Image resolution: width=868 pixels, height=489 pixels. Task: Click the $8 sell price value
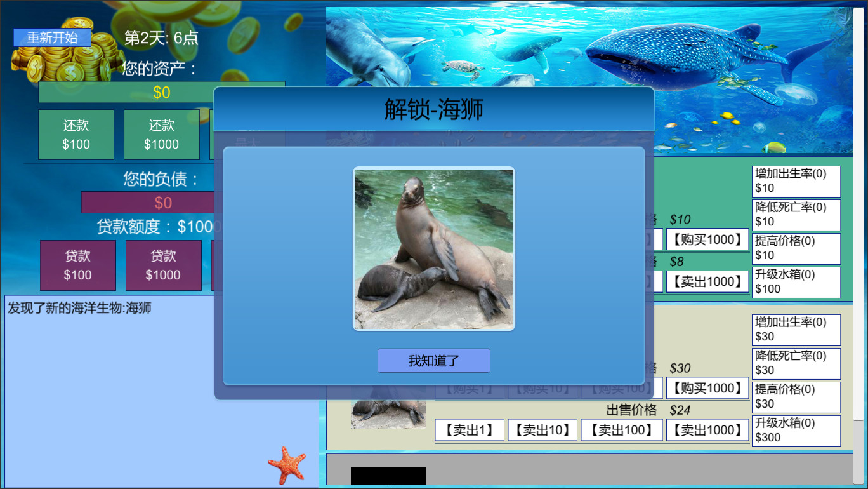pyautogui.click(x=677, y=262)
